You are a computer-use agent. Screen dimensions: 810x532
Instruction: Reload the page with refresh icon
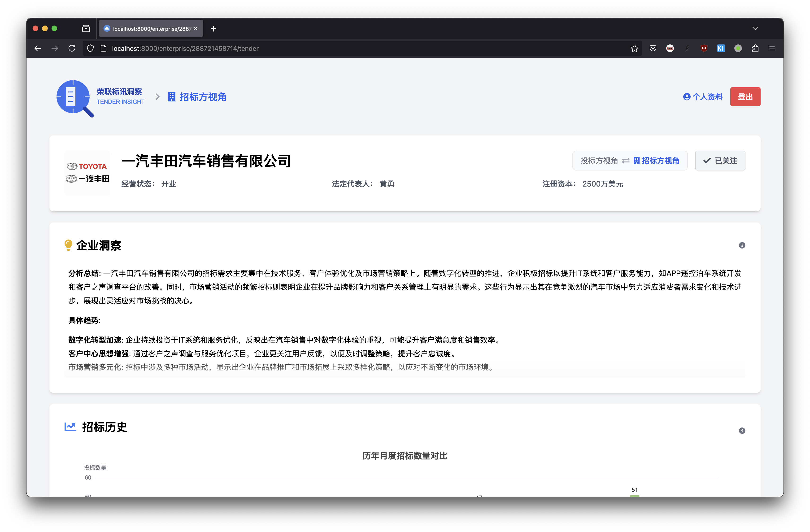(72, 48)
